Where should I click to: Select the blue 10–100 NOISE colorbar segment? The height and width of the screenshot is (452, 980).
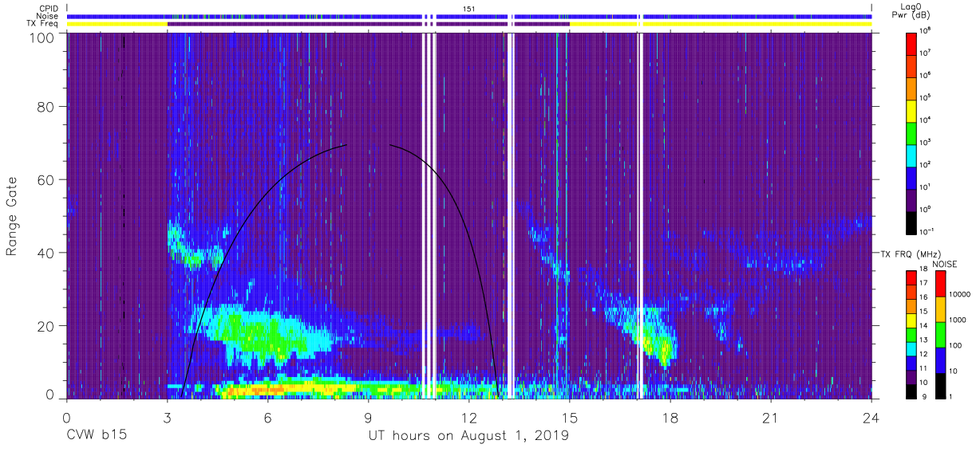click(939, 359)
